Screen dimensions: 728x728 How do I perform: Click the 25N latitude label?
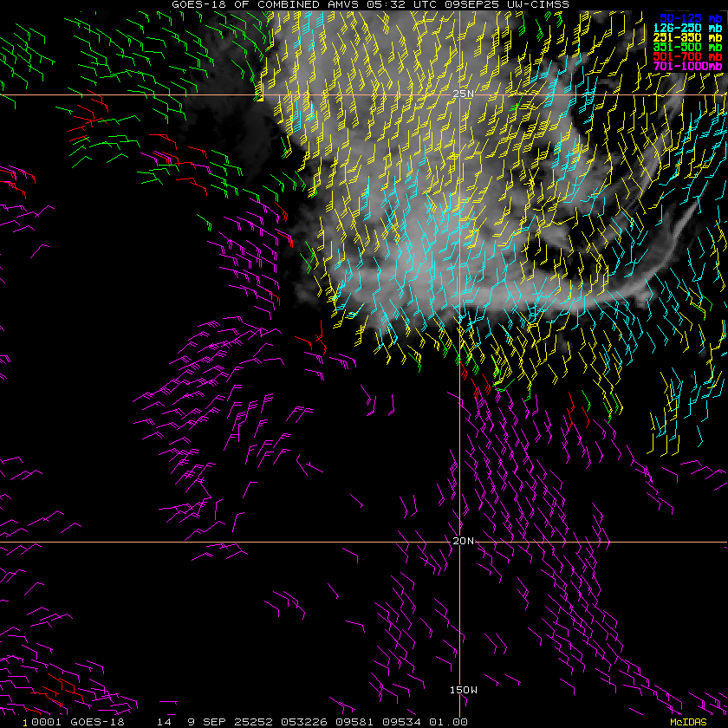point(464,94)
